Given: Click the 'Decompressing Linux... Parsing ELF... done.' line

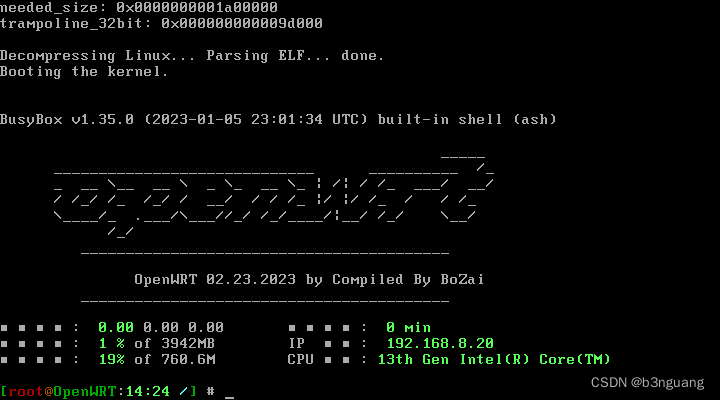Looking at the screenshot, I should tap(192, 56).
